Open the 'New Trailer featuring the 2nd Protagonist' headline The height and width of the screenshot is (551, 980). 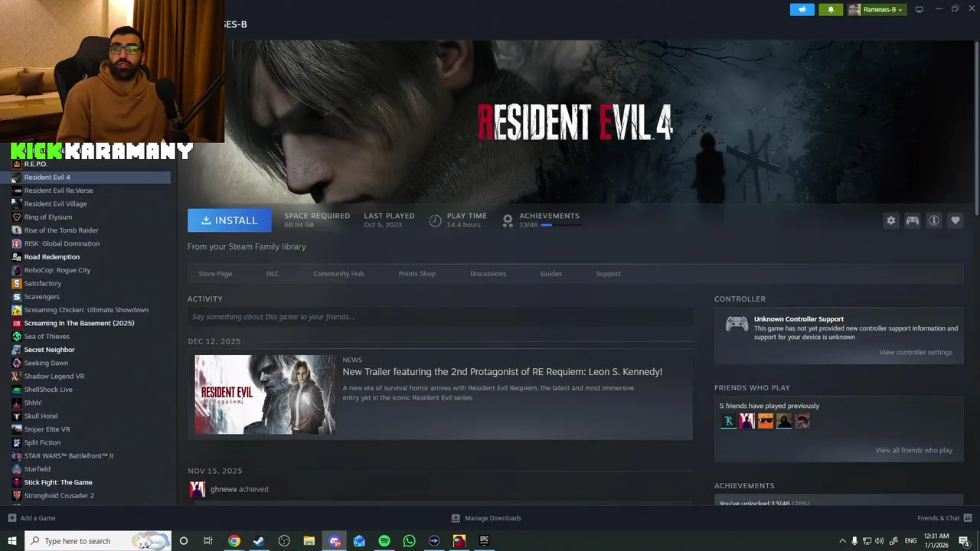[x=502, y=372]
